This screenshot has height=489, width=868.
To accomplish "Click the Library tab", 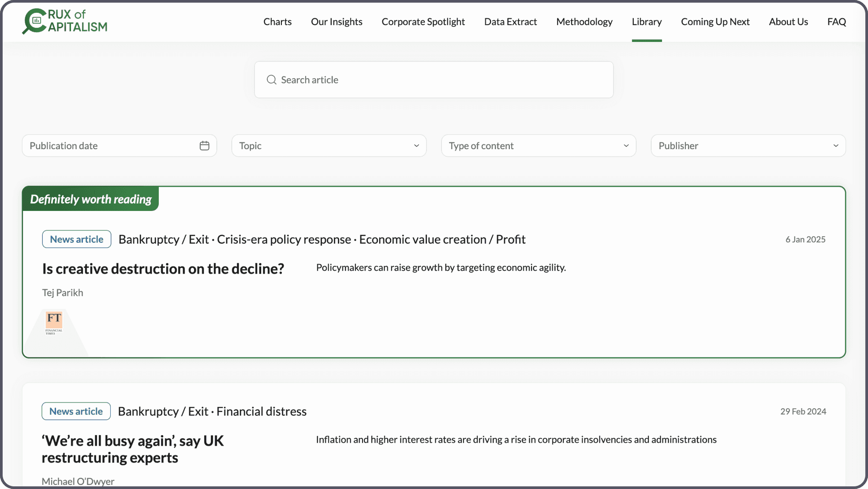I will [x=647, y=22].
